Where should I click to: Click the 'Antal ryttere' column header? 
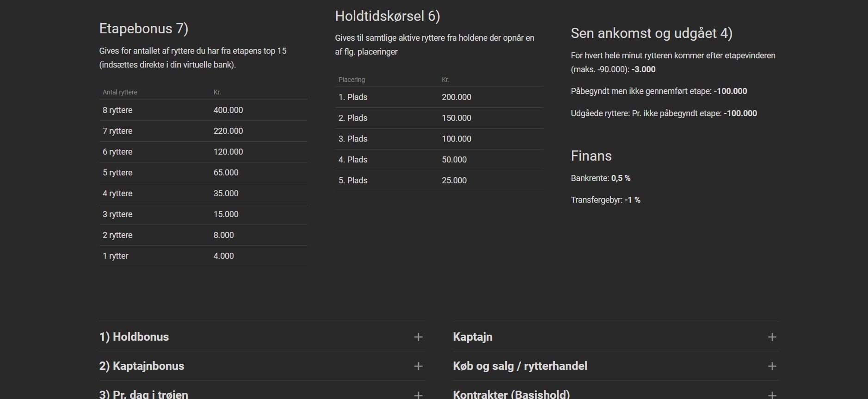[x=120, y=92]
